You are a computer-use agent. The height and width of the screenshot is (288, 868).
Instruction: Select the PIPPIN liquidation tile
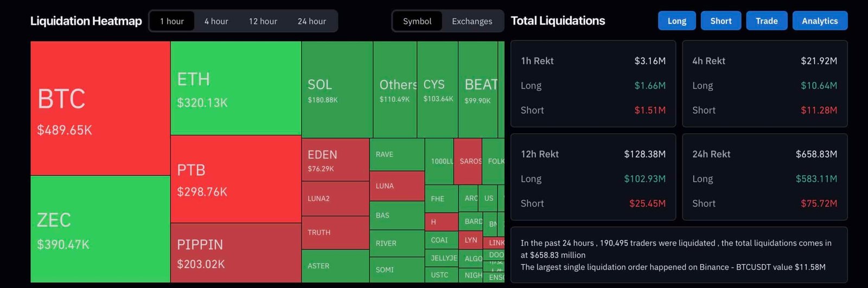(x=235, y=253)
